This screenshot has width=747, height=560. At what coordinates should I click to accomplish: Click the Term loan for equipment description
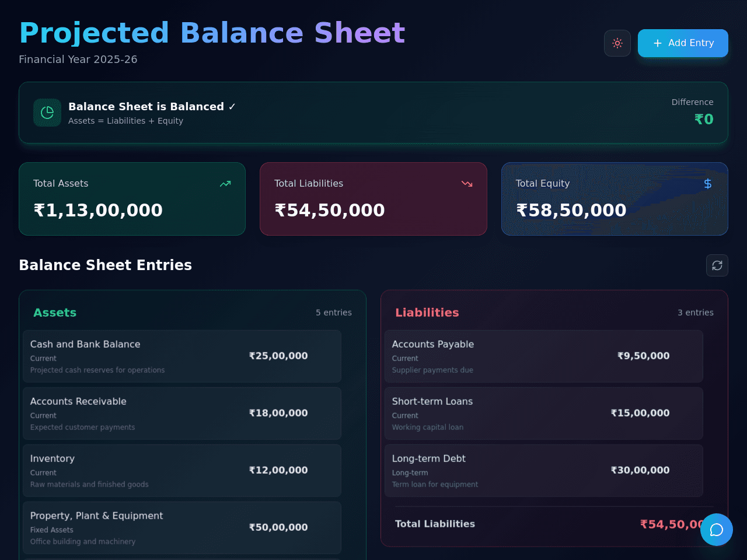tap(435, 484)
